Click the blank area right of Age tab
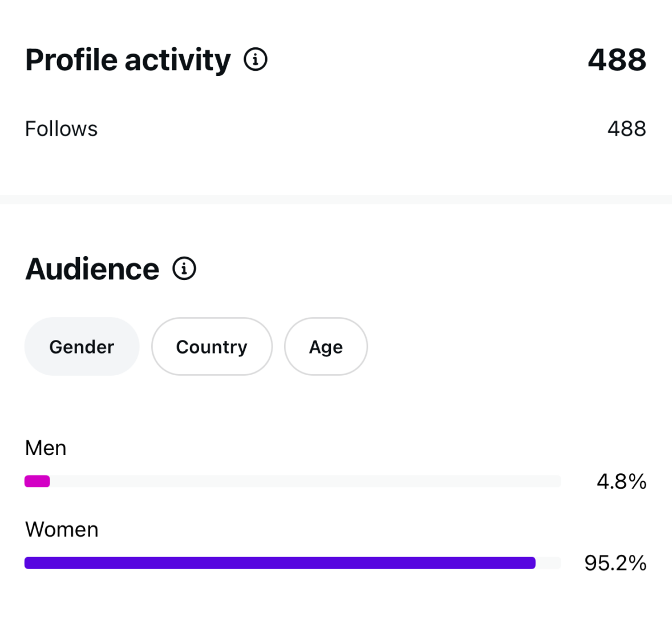672x633 pixels. click(513, 347)
